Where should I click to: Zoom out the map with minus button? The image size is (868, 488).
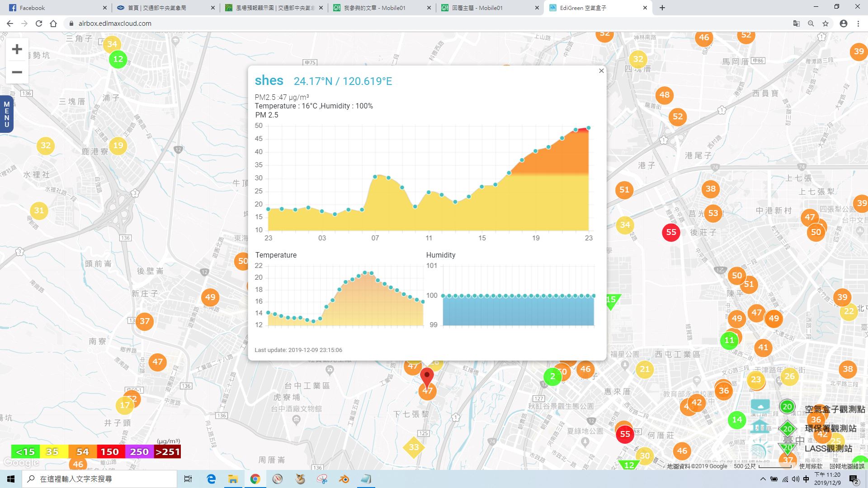(x=17, y=72)
